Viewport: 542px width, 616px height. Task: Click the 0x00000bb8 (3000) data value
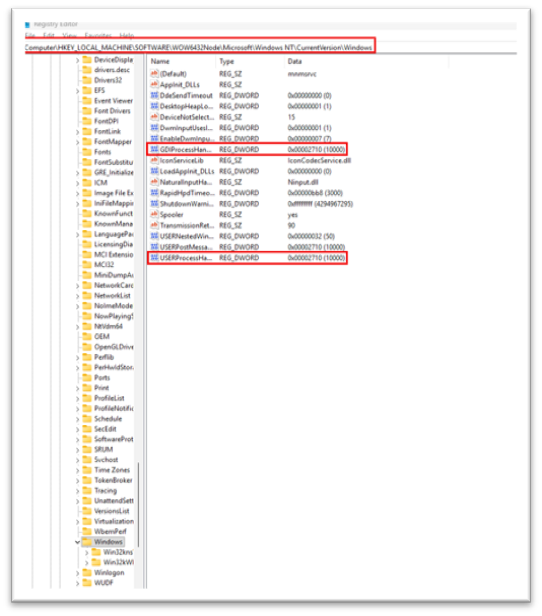(x=315, y=193)
